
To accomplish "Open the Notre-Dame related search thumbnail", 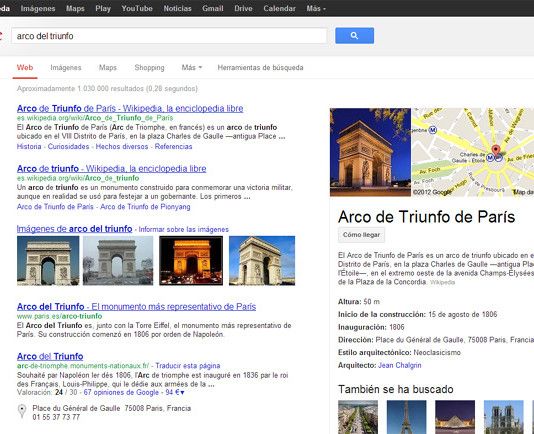I will tap(504, 417).
